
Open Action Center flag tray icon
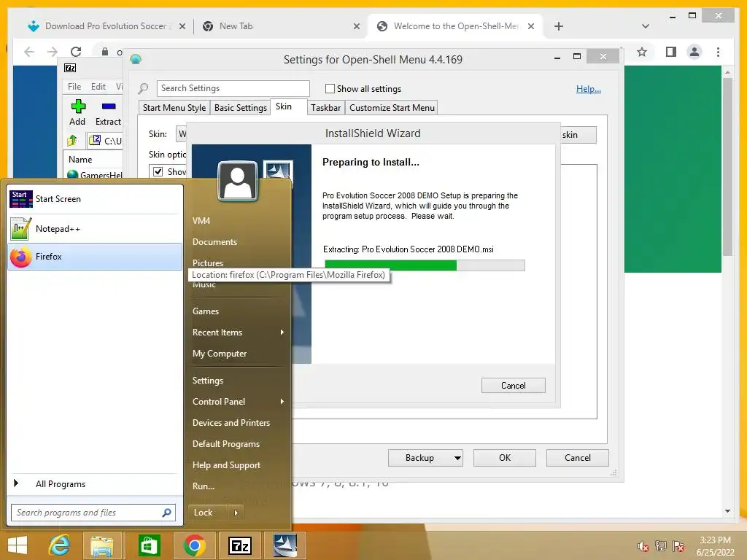pyautogui.click(x=678, y=546)
